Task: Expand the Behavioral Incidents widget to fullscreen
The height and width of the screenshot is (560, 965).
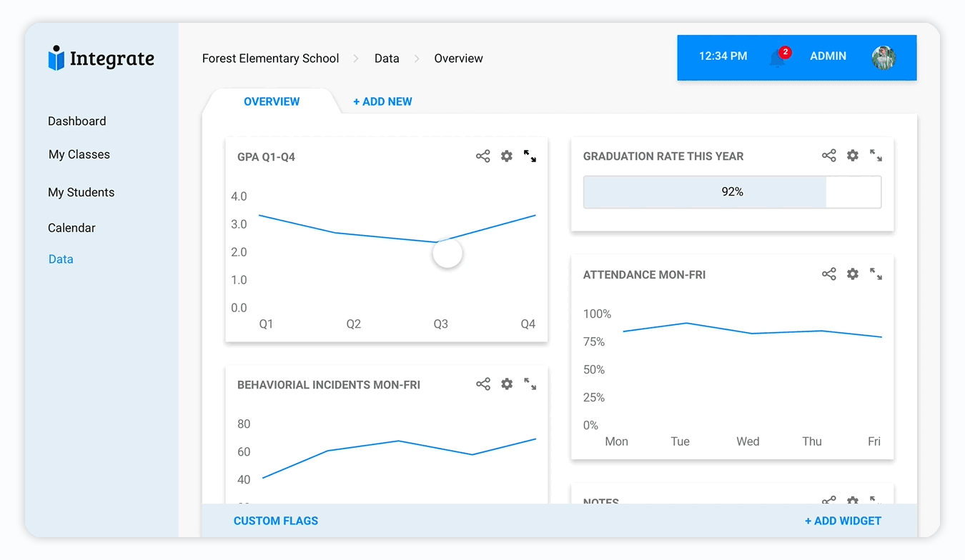Action: [x=530, y=384]
